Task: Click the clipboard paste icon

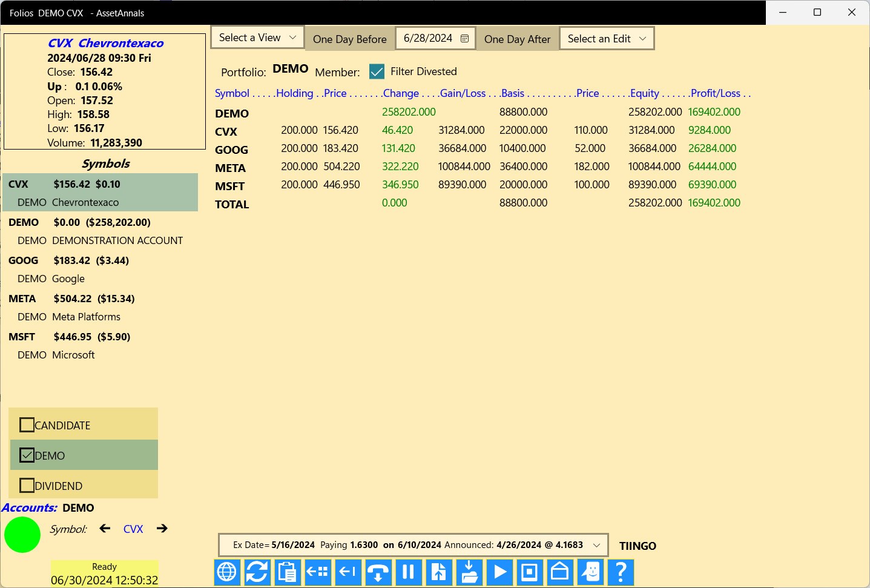Action: [x=288, y=572]
